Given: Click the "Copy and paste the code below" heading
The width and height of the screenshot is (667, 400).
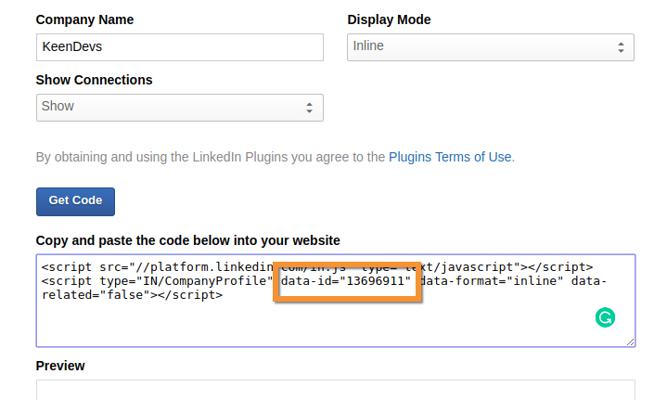Looking at the screenshot, I should tap(188, 240).
